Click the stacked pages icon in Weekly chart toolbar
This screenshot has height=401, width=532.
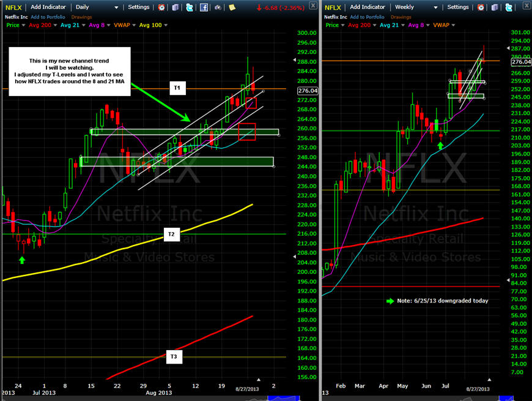pyautogui.click(x=495, y=7)
